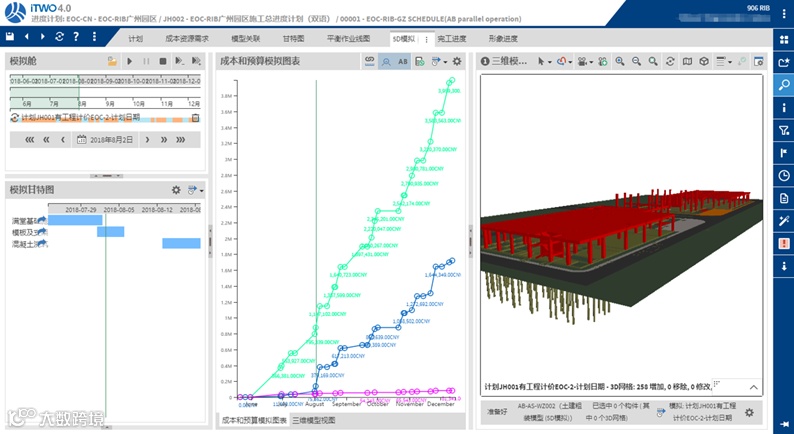The width and height of the screenshot is (794, 434).
Task: Open simulation folder icon in 模拟舱
Action: tap(112, 61)
